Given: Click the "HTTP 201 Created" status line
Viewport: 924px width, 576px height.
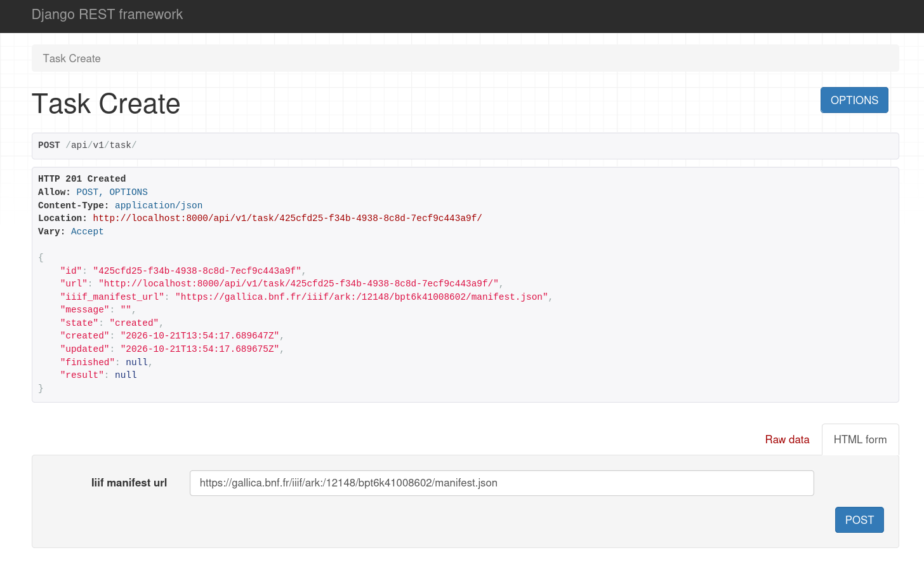Looking at the screenshot, I should 82,178.
